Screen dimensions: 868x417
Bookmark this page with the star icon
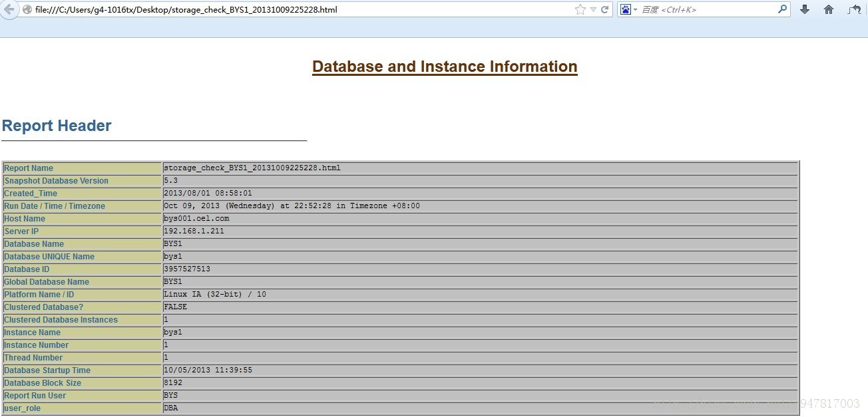pyautogui.click(x=580, y=9)
